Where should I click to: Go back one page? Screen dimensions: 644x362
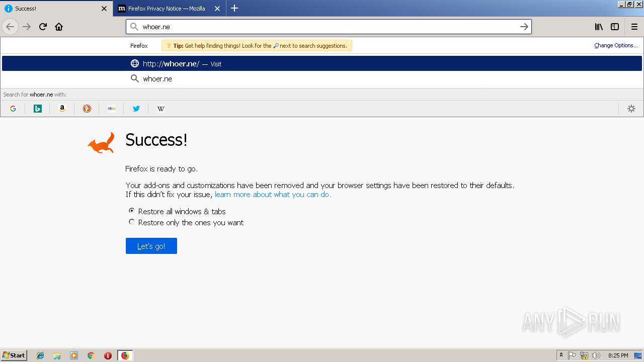click(x=10, y=27)
